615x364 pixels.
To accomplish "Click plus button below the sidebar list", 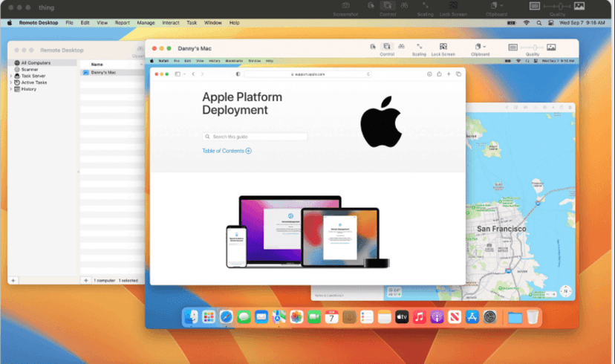I will [13, 281].
